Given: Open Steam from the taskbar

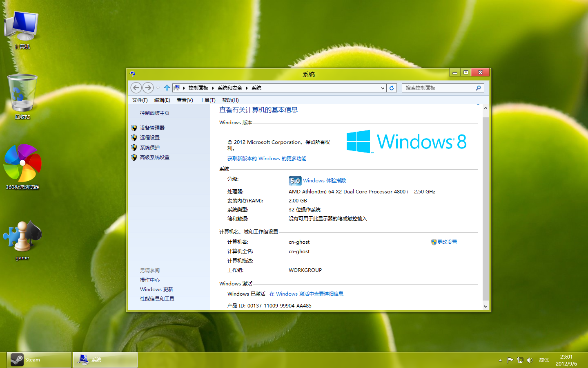Looking at the screenshot, I should (x=40, y=360).
